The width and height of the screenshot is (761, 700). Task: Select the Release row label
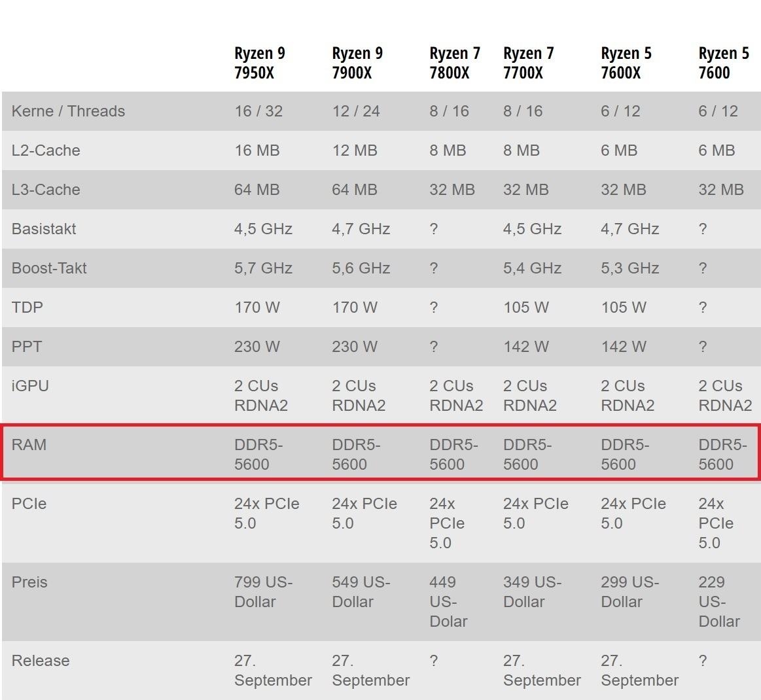41,661
